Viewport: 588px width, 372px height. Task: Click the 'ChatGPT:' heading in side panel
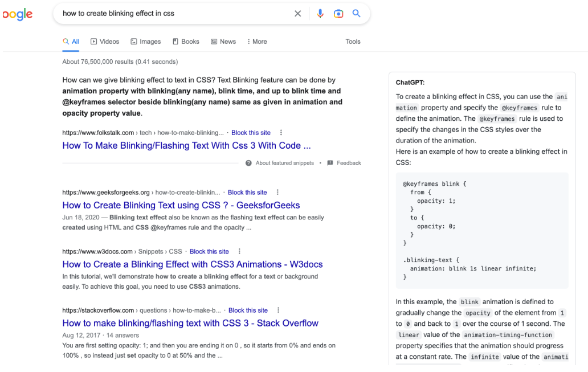coord(410,83)
